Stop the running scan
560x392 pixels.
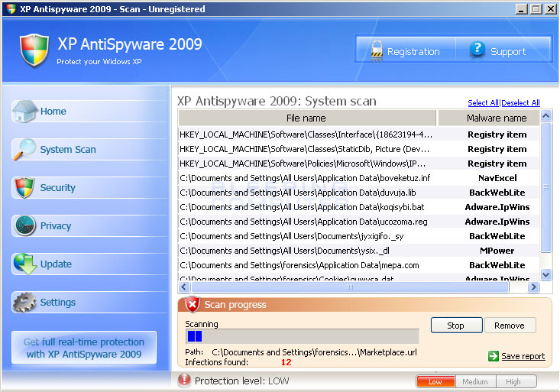[x=456, y=326]
